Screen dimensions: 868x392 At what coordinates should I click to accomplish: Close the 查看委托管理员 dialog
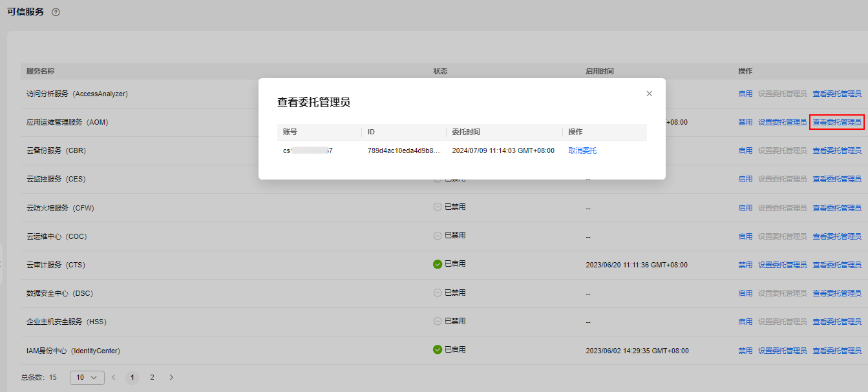coord(649,94)
